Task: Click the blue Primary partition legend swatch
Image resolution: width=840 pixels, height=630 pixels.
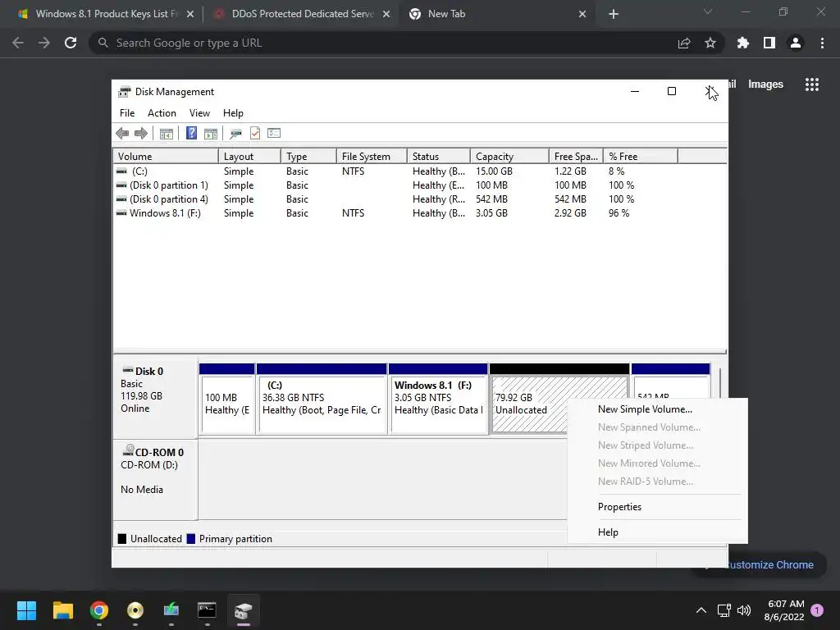Action: [190, 539]
